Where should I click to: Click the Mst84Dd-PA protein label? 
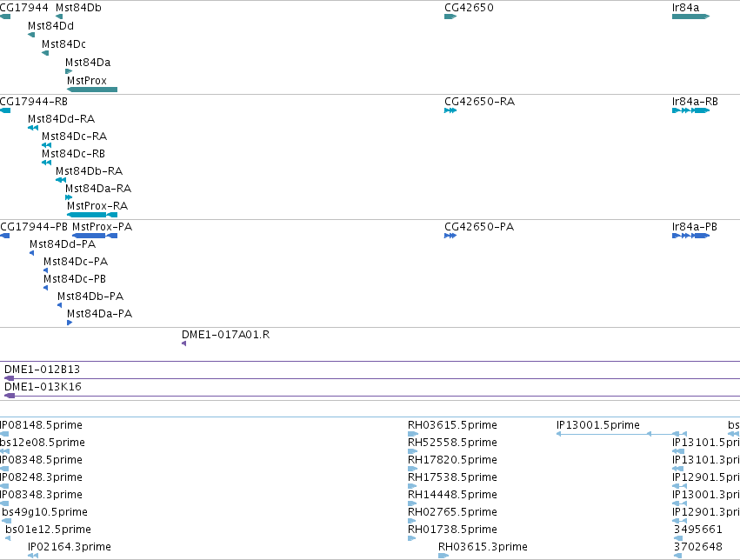(x=63, y=244)
